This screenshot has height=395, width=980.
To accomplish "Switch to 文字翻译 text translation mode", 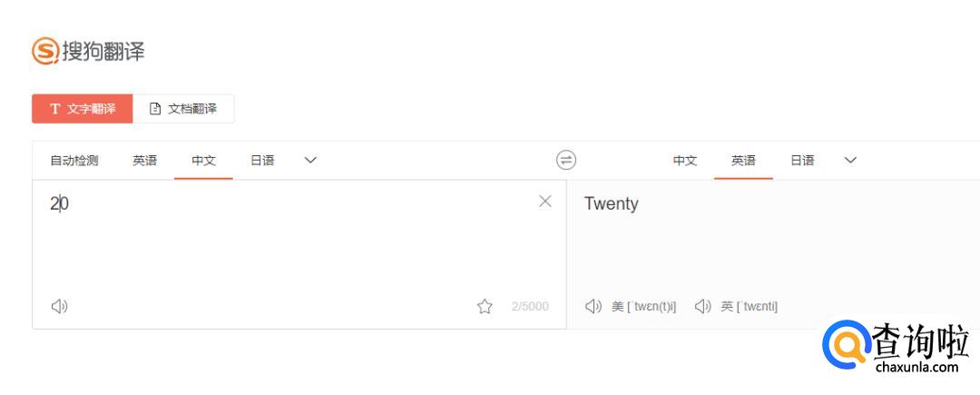I will [83, 109].
